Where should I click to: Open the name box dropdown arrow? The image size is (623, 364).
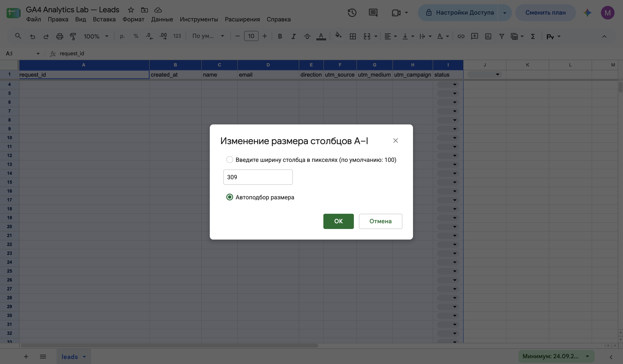click(x=38, y=54)
